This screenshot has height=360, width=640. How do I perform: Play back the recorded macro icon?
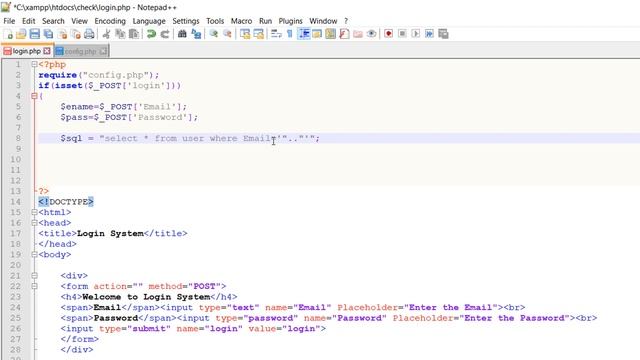pos(416,34)
